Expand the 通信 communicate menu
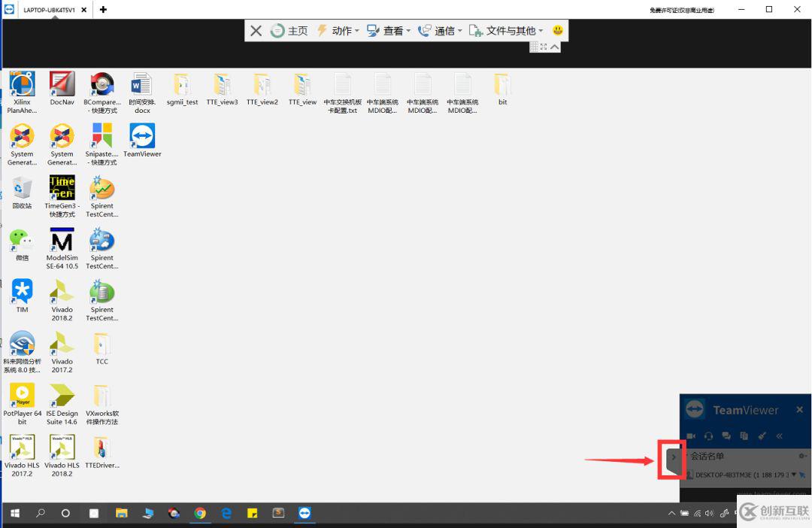Screen dimensions: 812x528 (x=440, y=31)
